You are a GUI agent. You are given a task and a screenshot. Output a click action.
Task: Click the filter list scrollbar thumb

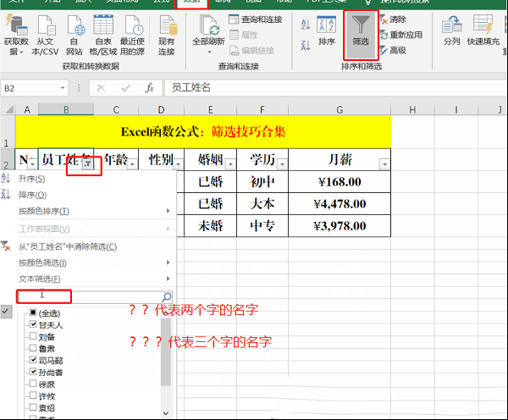pos(166,352)
